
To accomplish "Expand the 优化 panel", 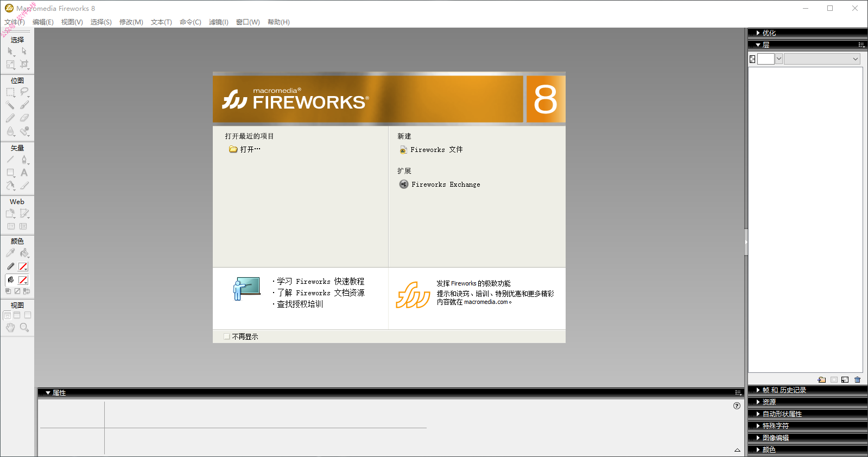I will pyautogui.click(x=758, y=33).
